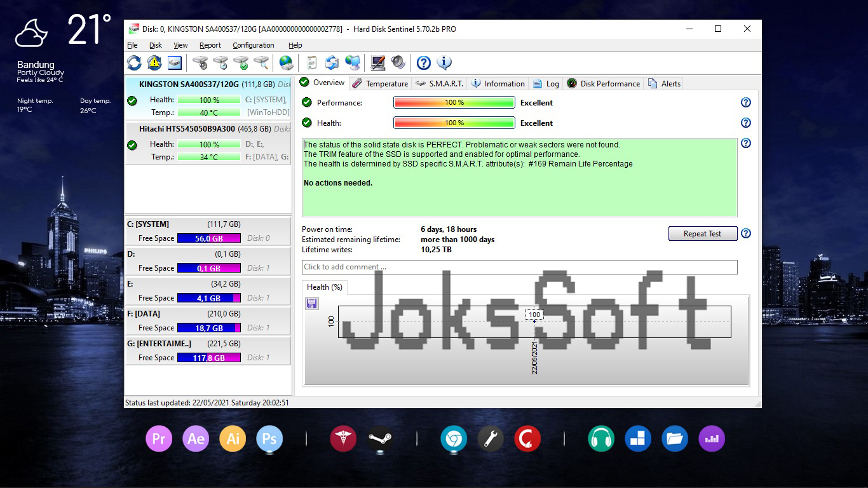Open the disk warning report icon
The height and width of the screenshot is (488, 868).
[x=153, y=62]
